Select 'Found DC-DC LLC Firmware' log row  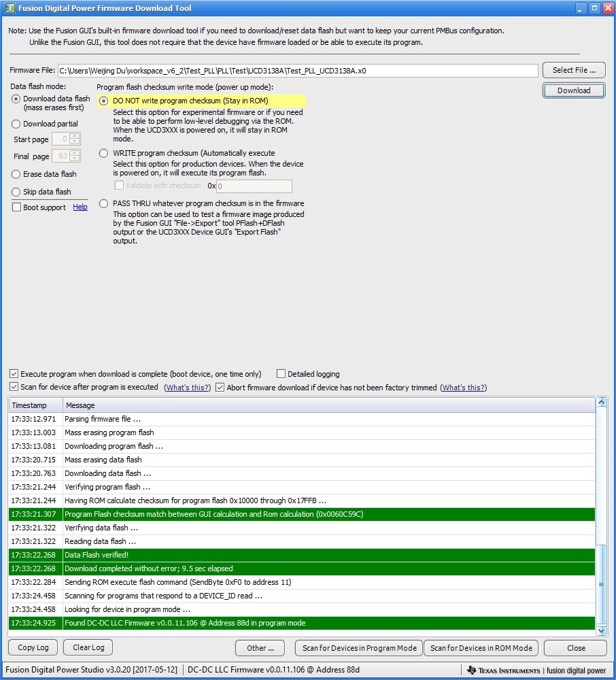[302, 623]
